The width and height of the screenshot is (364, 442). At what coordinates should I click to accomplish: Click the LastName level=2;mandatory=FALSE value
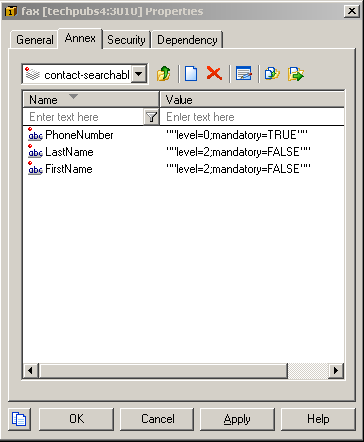coord(238,152)
